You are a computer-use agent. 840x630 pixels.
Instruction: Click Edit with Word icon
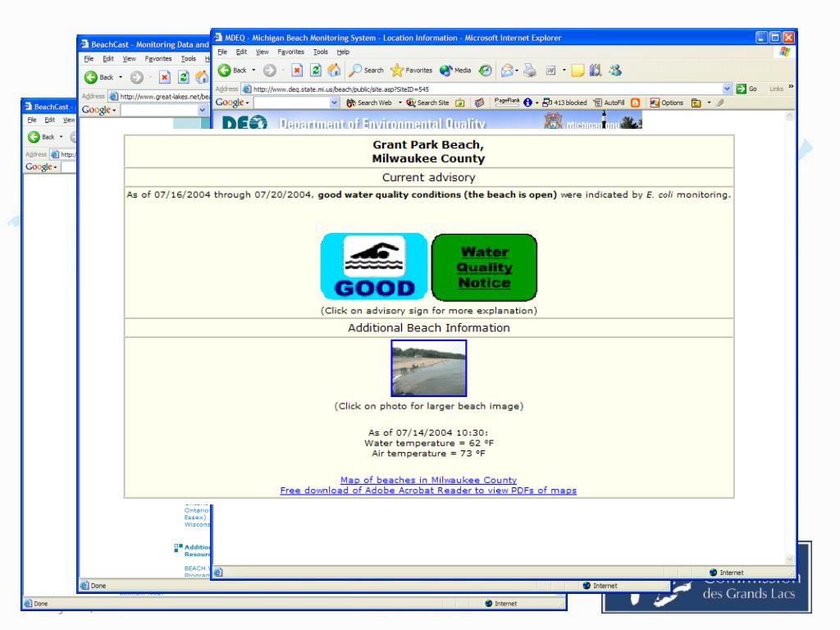[550, 71]
